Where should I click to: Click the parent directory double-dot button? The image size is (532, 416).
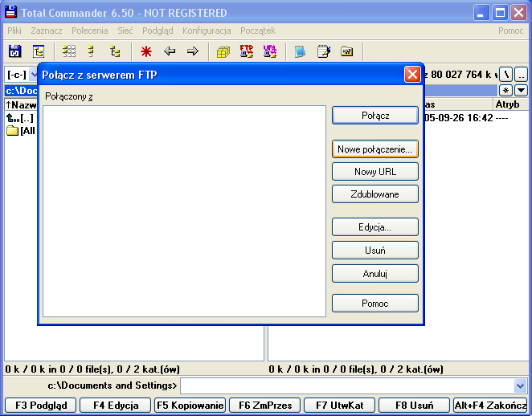pos(521,74)
